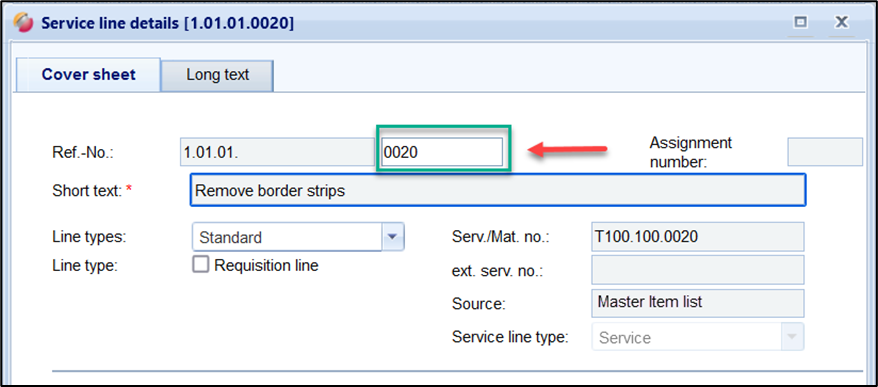Viewport: 878px width, 387px height.
Task: Select the Serv./Mat. no. field T100.100.0020
Action: (698, 236)
